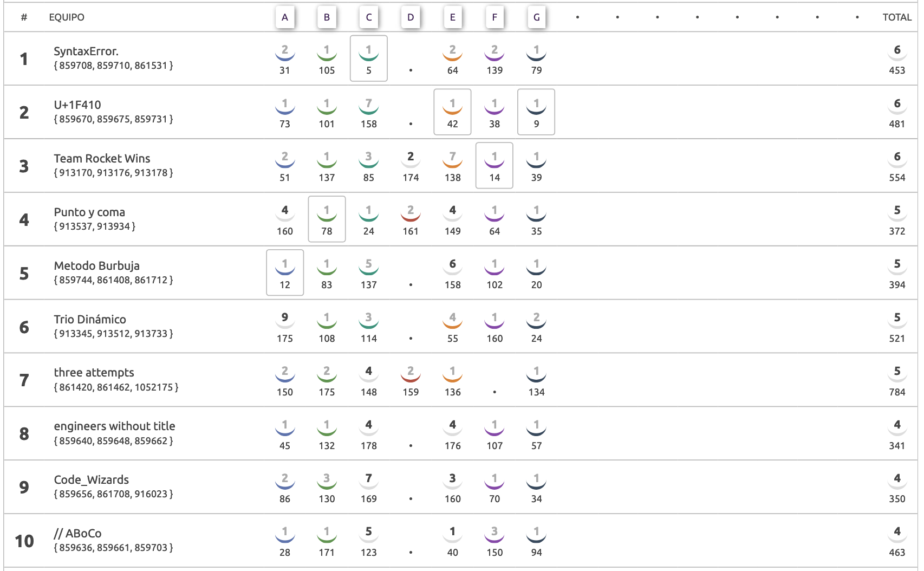The height and width of the screenshot is (571, 924).
Task: Click Metodo Burbuja's problem A result with 12
Action: (x=285, y=273)
